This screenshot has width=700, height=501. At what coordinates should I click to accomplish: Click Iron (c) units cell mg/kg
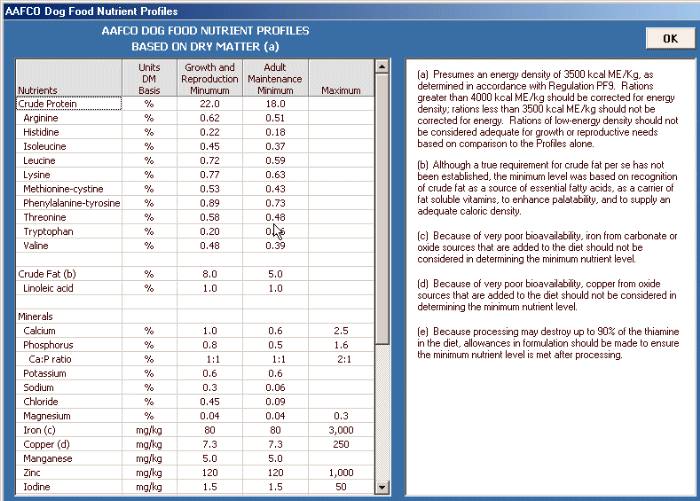149,430
